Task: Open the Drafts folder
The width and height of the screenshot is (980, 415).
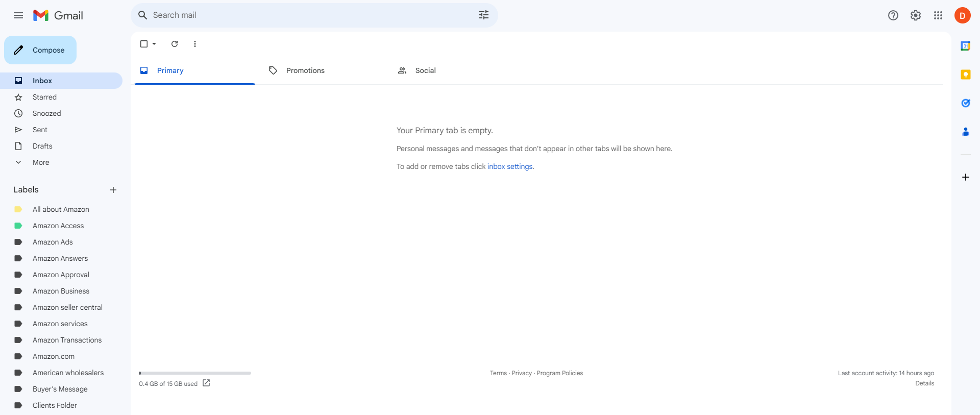Action: (x=61, y=146)
